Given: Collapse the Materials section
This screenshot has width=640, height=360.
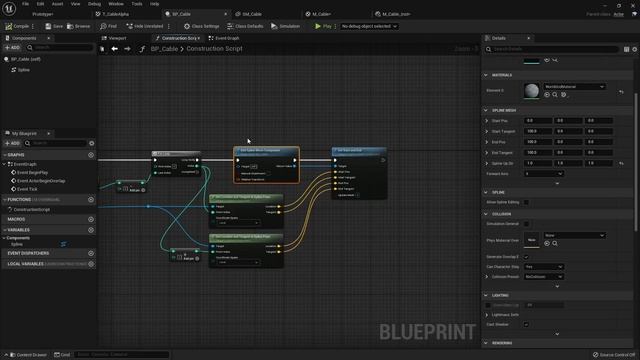Looking at the screenshot, I should point(486,75).
